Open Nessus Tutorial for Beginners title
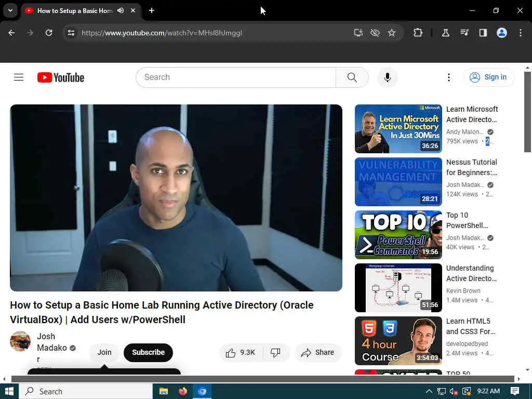532x399 pixels. pyautogui.click(x=472, y=167)
